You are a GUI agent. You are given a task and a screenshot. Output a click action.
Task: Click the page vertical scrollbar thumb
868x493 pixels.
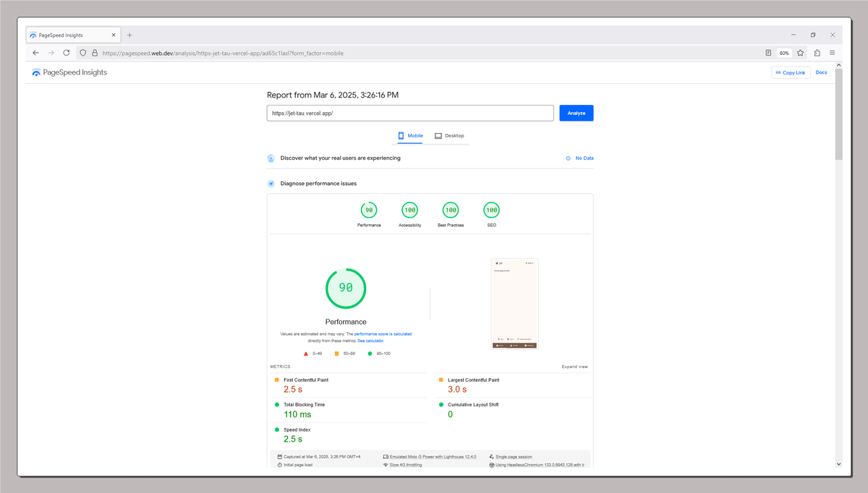coord(839,113)
